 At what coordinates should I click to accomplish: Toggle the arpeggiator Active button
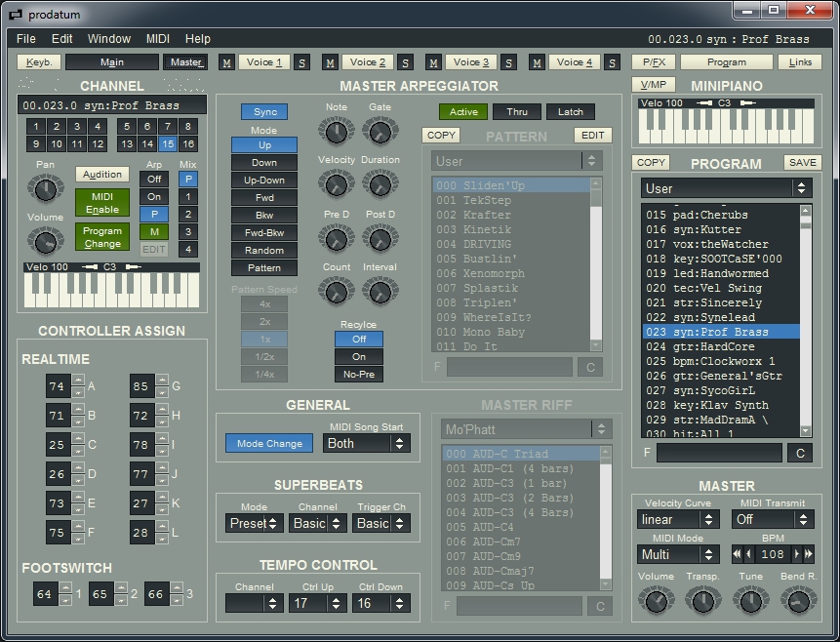tap(463, 112)
